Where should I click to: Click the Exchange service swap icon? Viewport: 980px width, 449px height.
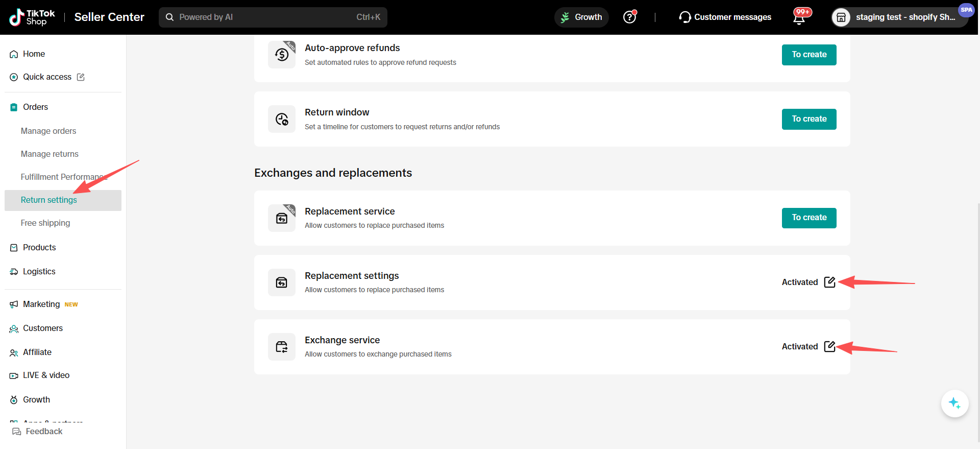tap(282, 347)
